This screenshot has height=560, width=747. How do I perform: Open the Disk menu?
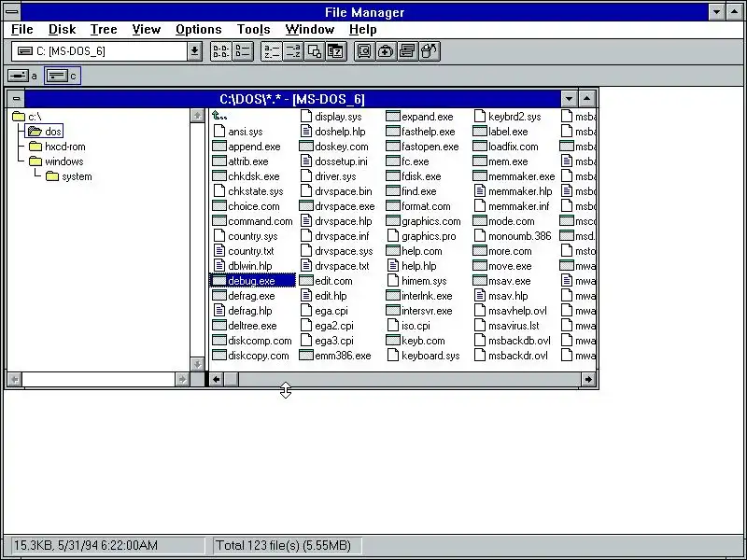[x=62, y=30]
